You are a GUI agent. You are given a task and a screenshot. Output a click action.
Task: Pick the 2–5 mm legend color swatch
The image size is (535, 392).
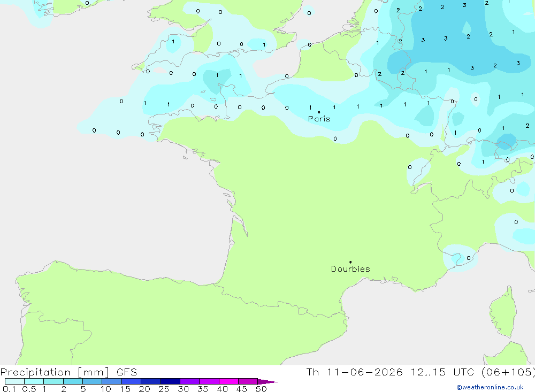[x=73, y=381]
